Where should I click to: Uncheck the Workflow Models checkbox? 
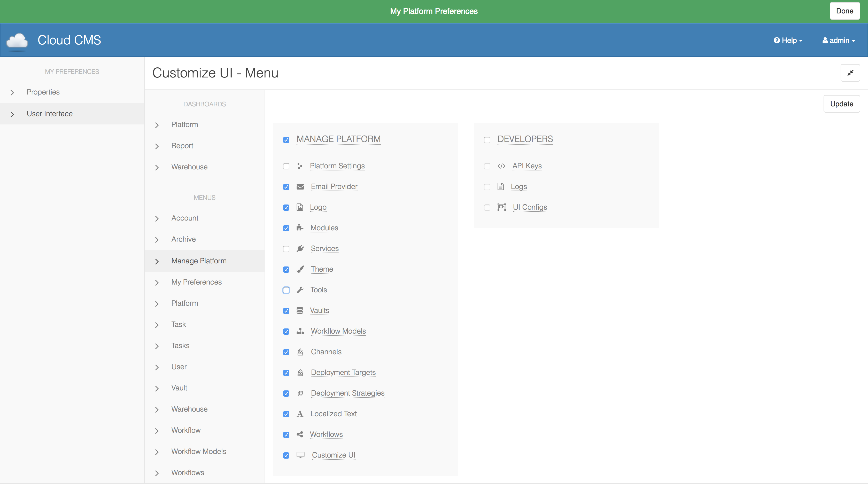click(286, 332)
